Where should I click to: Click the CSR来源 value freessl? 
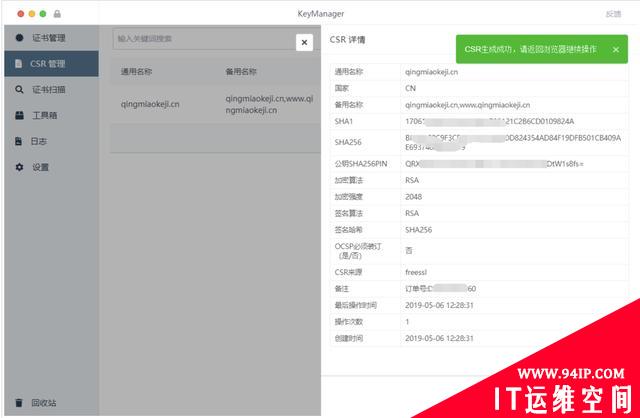coord(416,272)
